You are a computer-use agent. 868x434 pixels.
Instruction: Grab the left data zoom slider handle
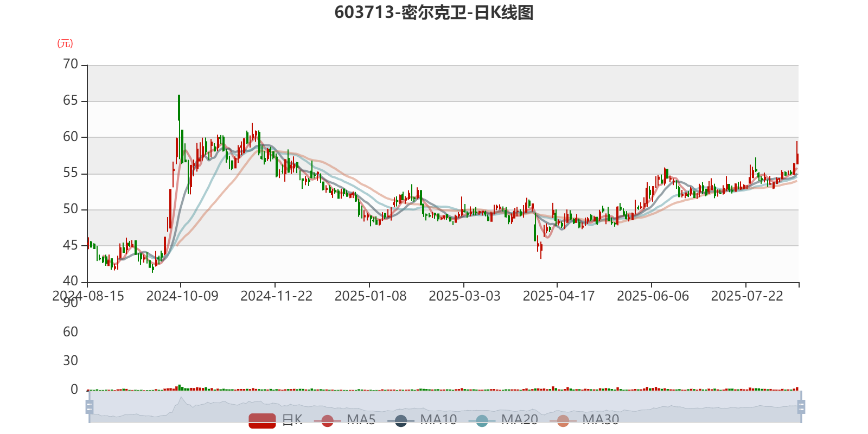point(90,406)
